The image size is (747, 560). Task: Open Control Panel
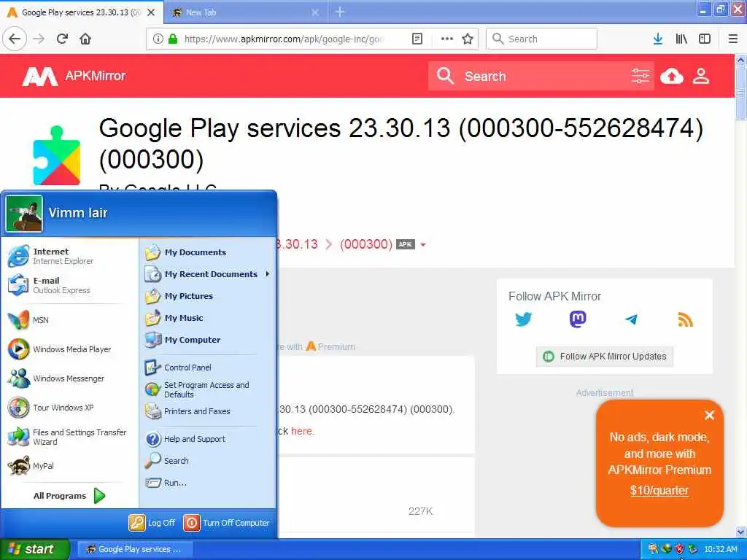(207, 367)
